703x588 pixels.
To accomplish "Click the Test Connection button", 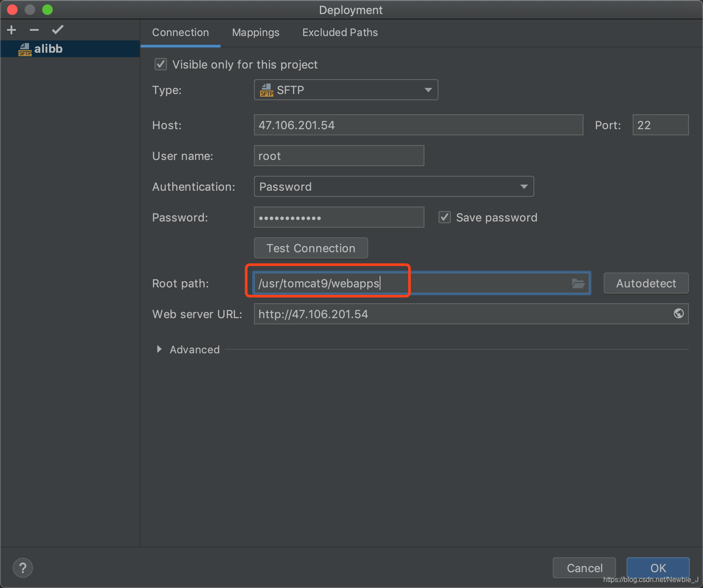I will coord(311,248).
